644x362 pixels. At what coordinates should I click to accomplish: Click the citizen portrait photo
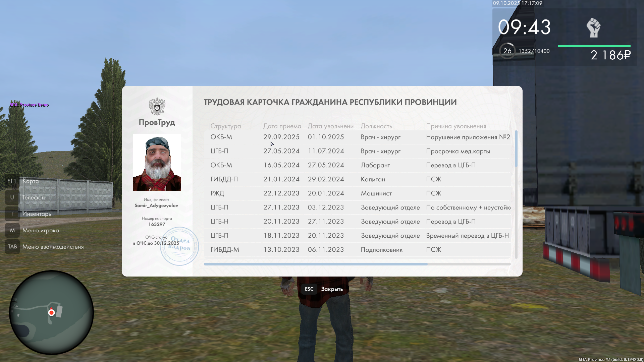[x=157, y=162]
